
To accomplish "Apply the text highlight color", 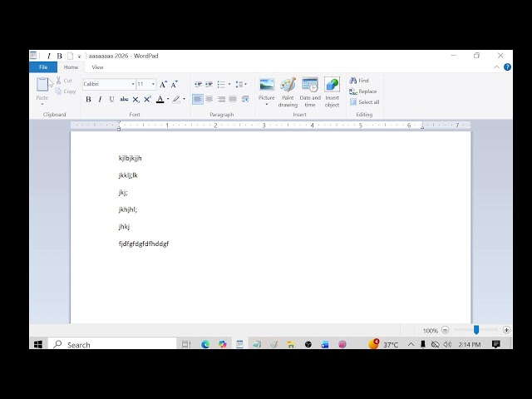I will coord(176,100).
